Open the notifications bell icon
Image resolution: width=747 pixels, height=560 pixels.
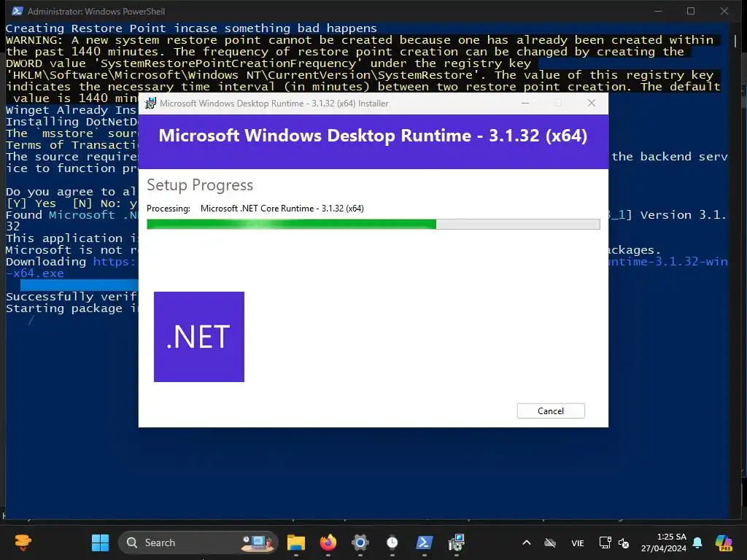tap(697, 542)
